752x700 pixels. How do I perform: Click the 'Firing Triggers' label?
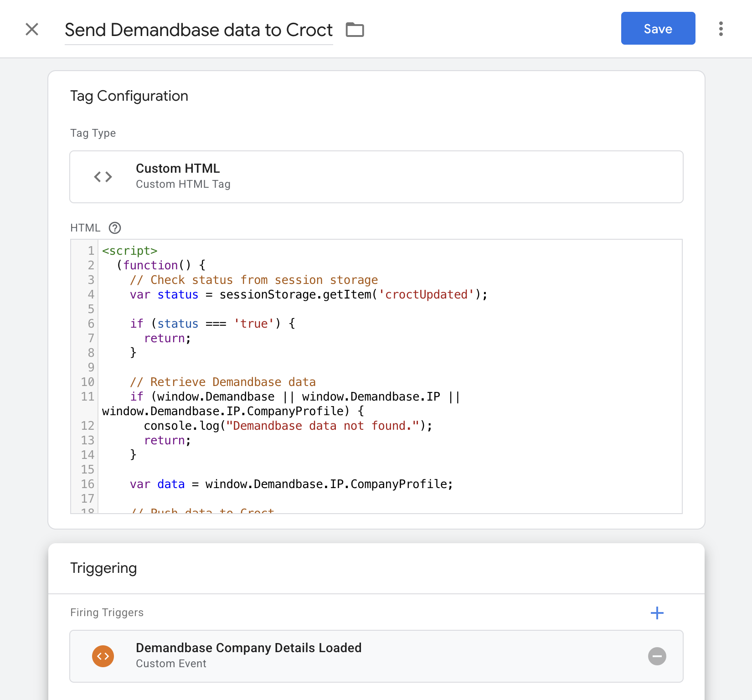[x=107, y=612]
